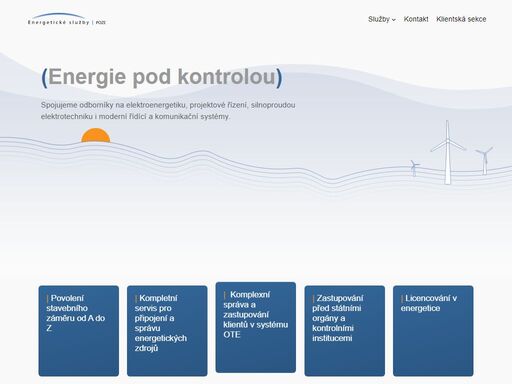
Task: Open Komplexní správa v systému OTE card
Action: click(256, 327)
